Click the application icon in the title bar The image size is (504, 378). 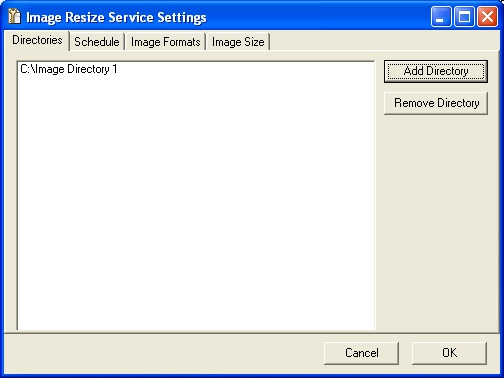tap(14, 16)
